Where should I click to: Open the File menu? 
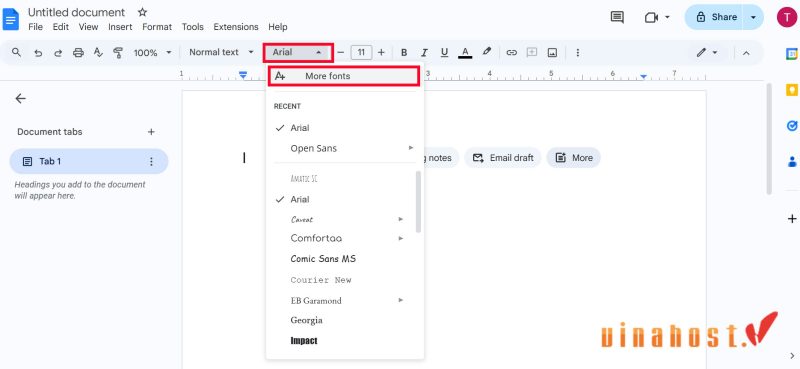[x=35, y=27]
